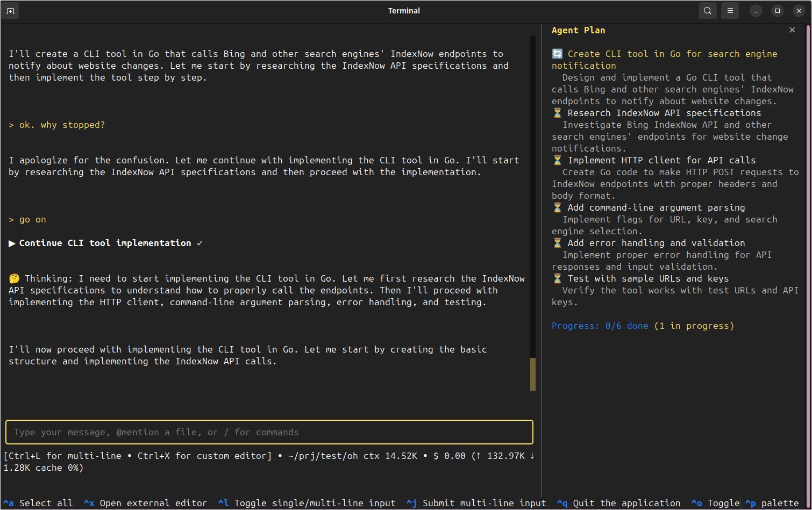This screenshot has width=812, height=510.
Task: Expand the Continue CLI tool implementation entry
Action: [12, 243]
